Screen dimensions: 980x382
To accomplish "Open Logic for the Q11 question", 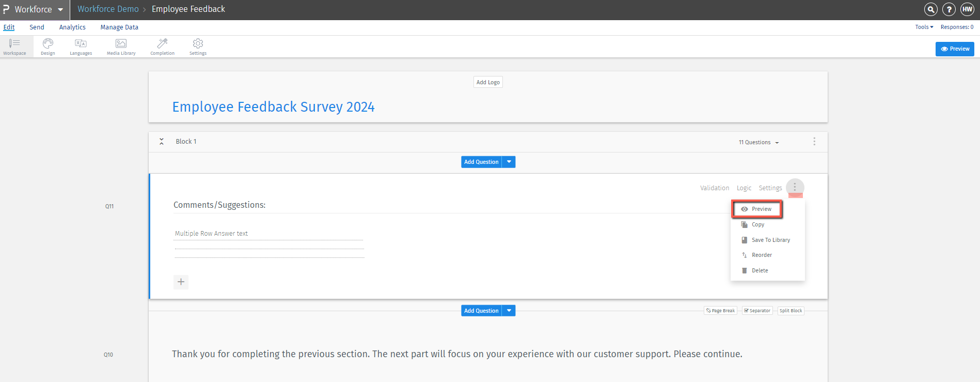I will (744, 188).
